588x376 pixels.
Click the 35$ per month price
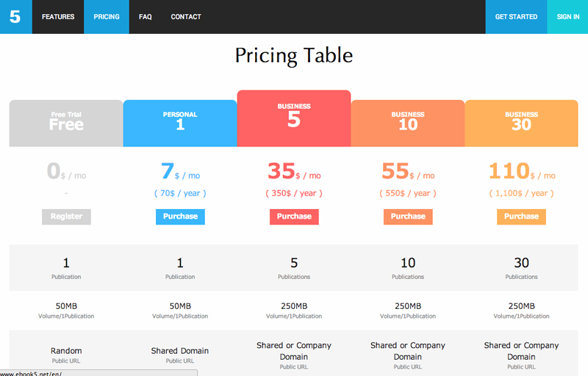[294, 172]
